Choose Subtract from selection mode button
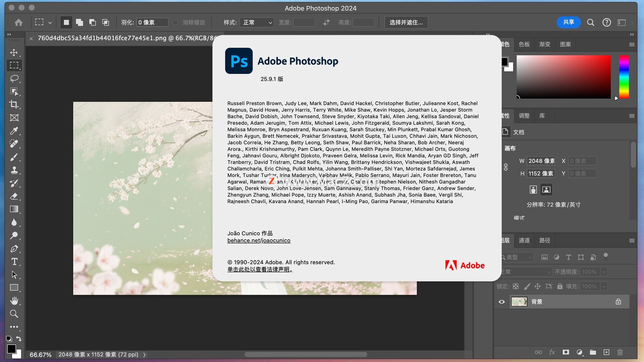Viewport: 644px width, 362px height. [93, 22]
